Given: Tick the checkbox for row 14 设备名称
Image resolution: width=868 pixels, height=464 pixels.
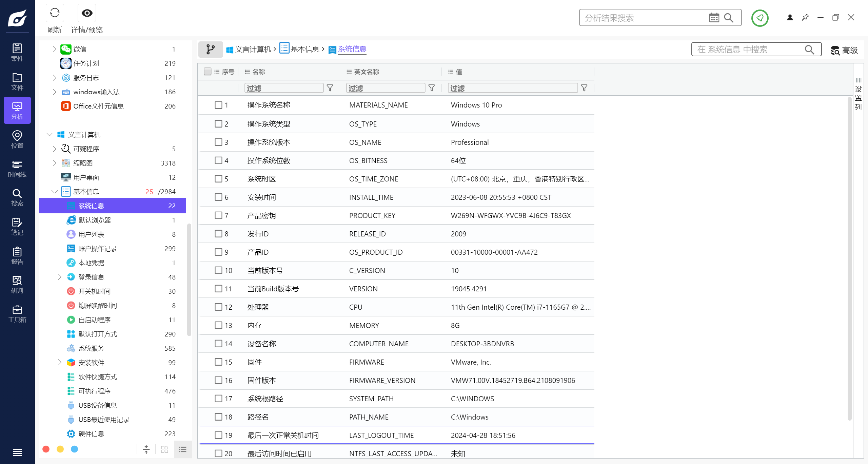Looking at the screenshot, I should pos(218,344).
